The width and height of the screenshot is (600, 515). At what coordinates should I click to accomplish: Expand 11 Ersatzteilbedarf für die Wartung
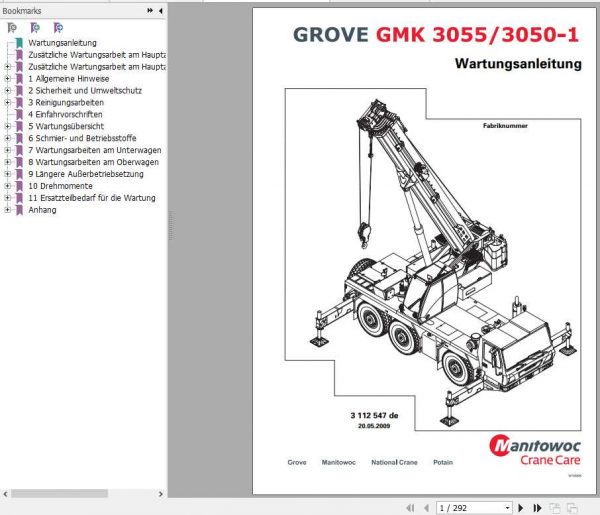pos(7,198)
